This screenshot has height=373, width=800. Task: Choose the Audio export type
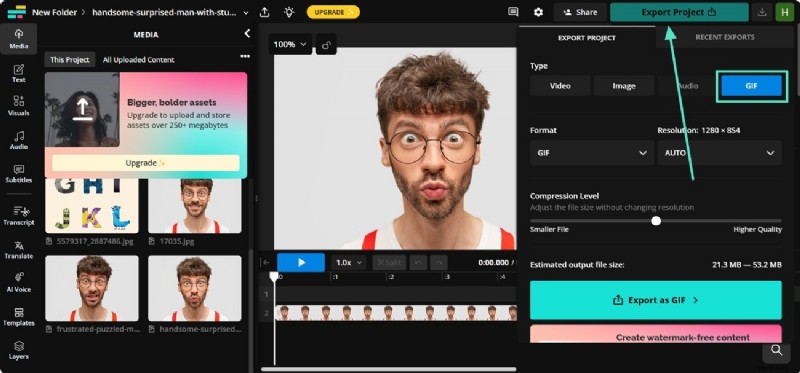pyautogui.click(x=687, y=86)
